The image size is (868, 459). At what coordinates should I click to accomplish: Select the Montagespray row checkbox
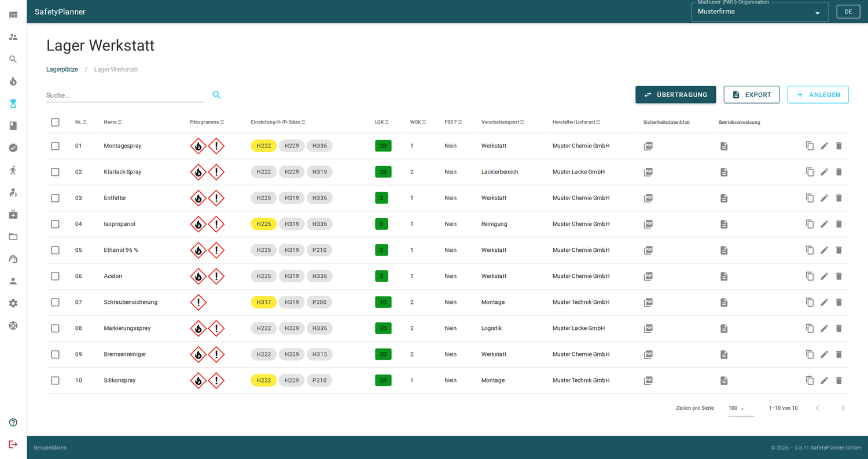(55, 146)
